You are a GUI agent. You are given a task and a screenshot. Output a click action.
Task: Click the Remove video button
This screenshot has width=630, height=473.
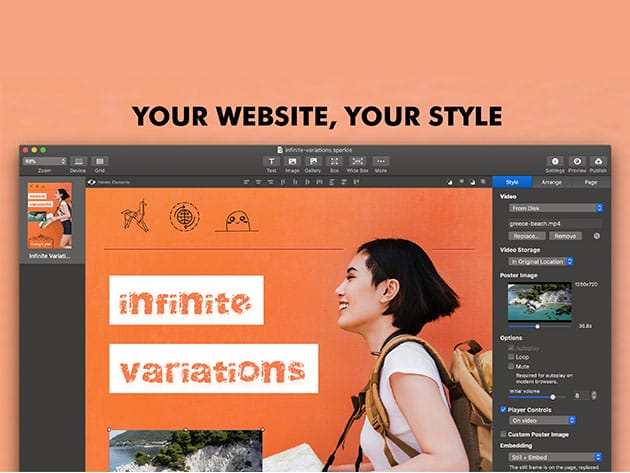click(565, 236)
